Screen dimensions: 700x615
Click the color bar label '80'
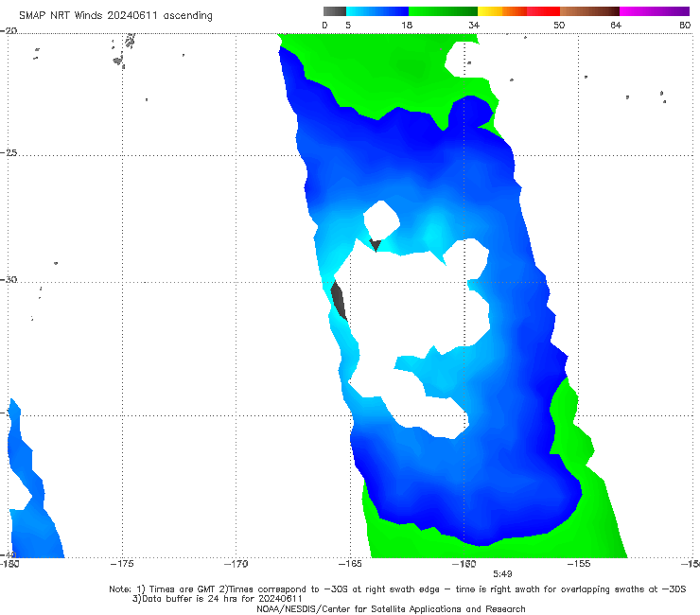(685, 25)
